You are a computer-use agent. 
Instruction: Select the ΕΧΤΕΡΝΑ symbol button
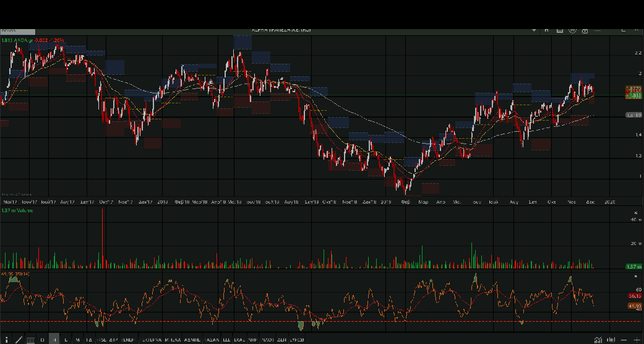[150, 340]
